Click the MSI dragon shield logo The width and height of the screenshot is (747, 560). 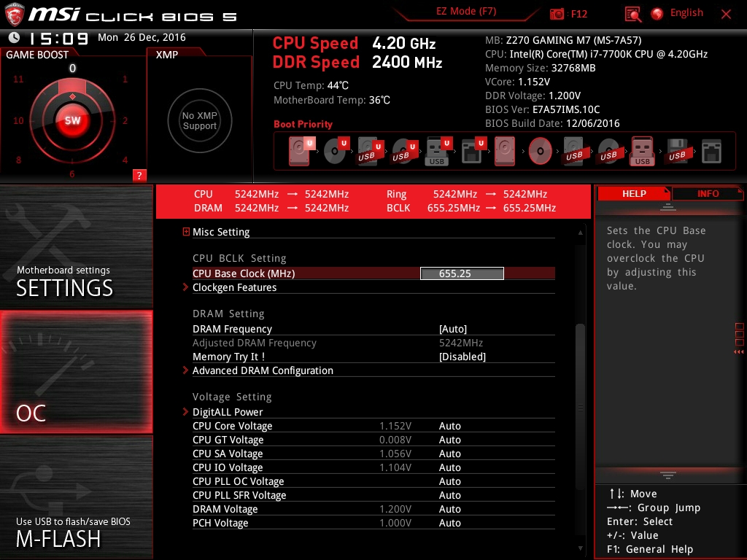(14, 15)
